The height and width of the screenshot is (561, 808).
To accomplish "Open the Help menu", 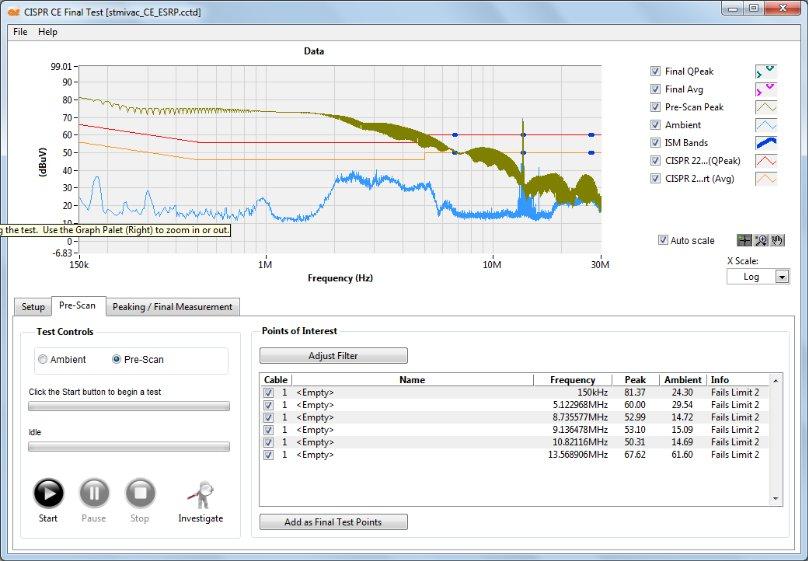I will (x=48, y=32).
